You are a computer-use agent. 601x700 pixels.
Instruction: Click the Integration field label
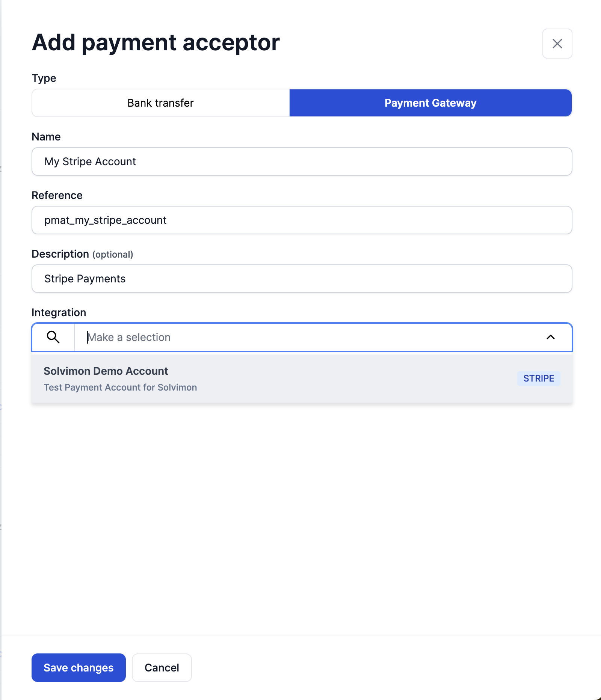59,312
